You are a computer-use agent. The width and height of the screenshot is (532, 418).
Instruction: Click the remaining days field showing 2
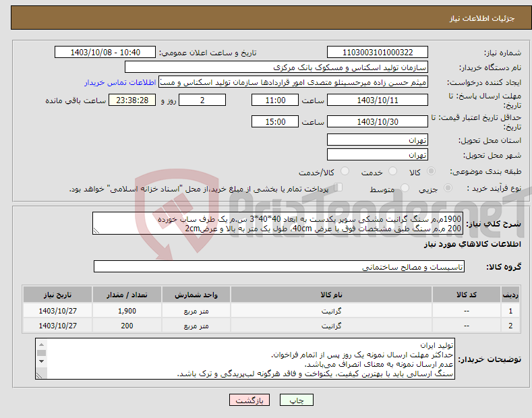[202, 100]
